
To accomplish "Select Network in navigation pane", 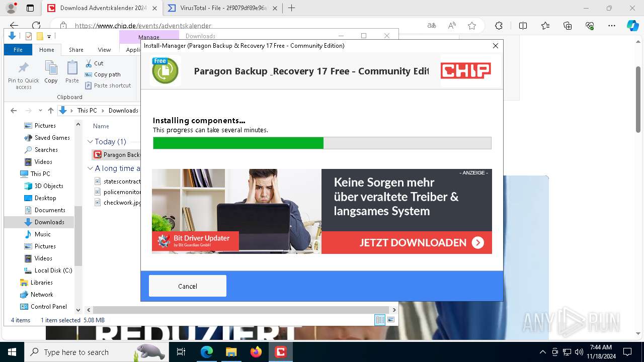I will (42, 295).
